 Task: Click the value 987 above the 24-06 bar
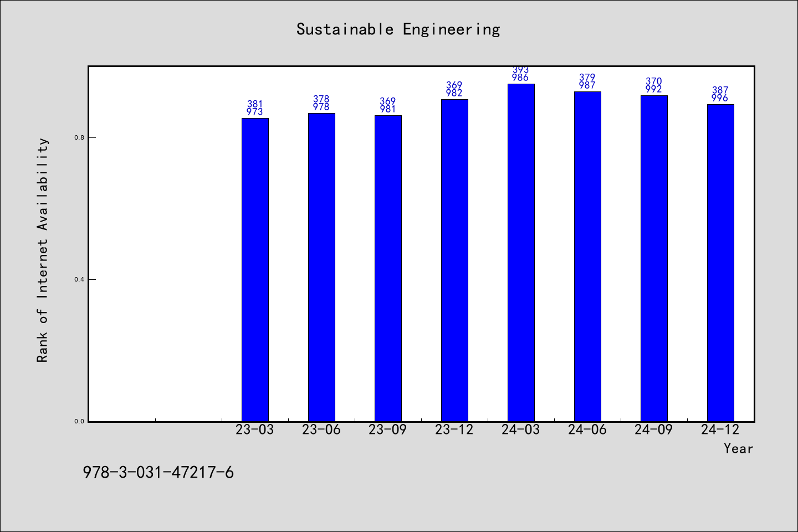587,85
